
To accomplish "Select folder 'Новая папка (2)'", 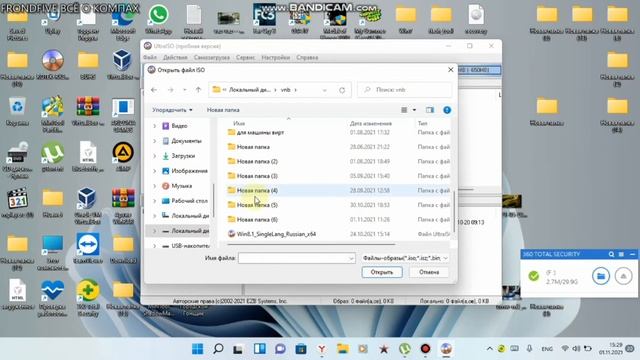I will point(257,161).
